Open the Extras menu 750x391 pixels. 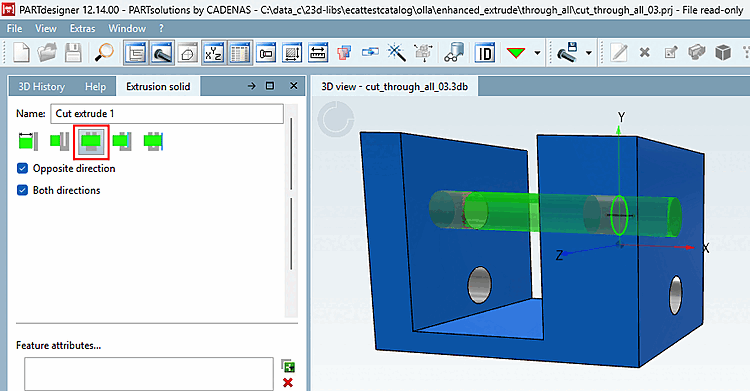(x=82, y=29)
